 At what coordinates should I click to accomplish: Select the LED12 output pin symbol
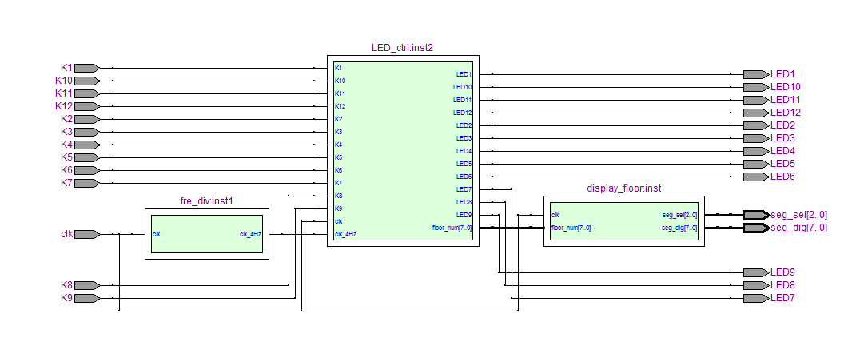pos(756,113)
